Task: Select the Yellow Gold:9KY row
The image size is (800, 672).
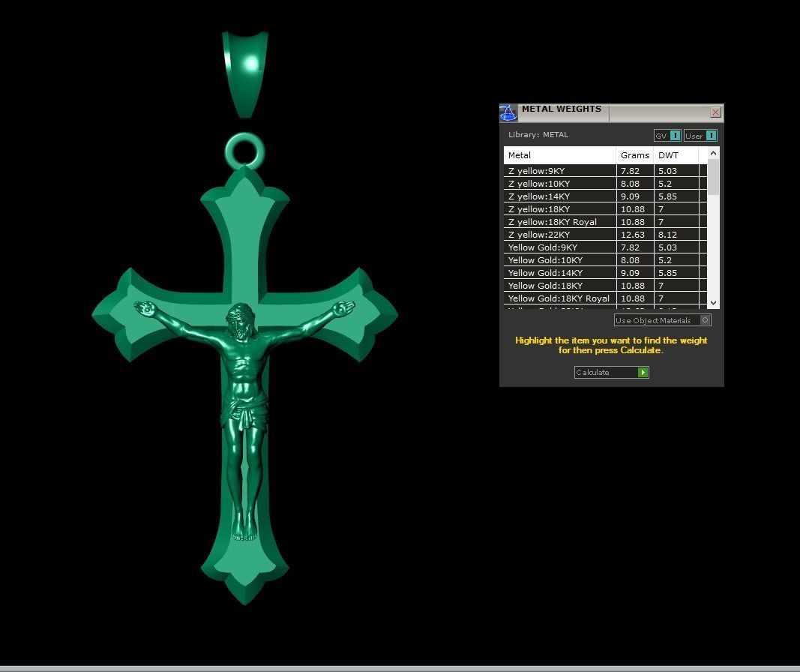Action: click(x=605, y=247)
